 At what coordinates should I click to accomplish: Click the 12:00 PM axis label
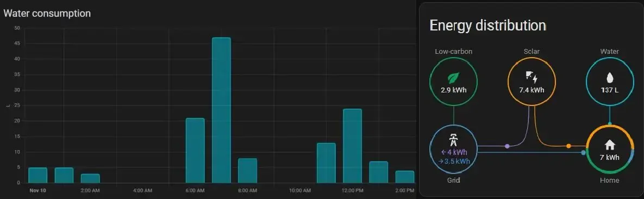[352, 190]
